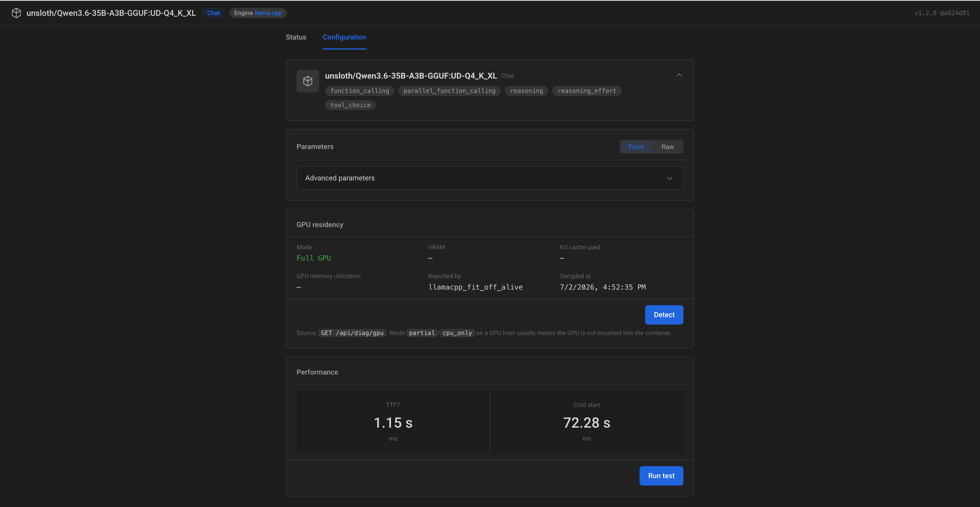Click the reasoning capability tag
The width and height of the screenshot is (980, 507).
(x=526, y=91)
